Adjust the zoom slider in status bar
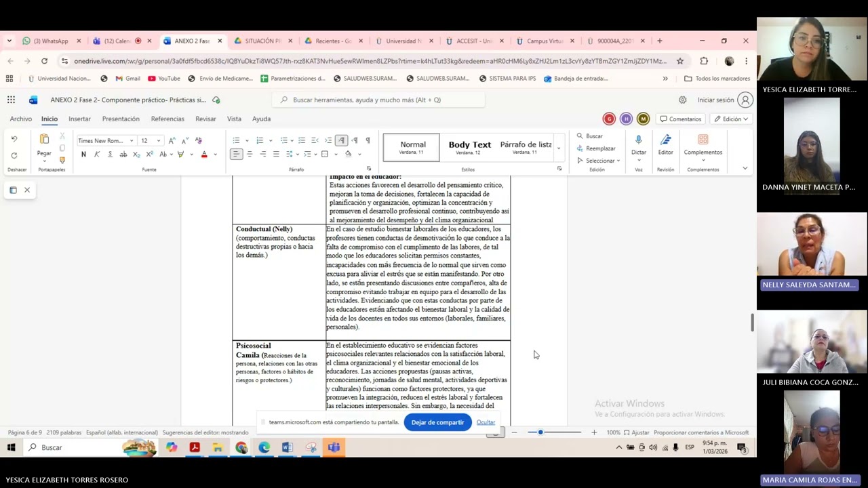Screen dimensions: 868x488 click(554, 432)
